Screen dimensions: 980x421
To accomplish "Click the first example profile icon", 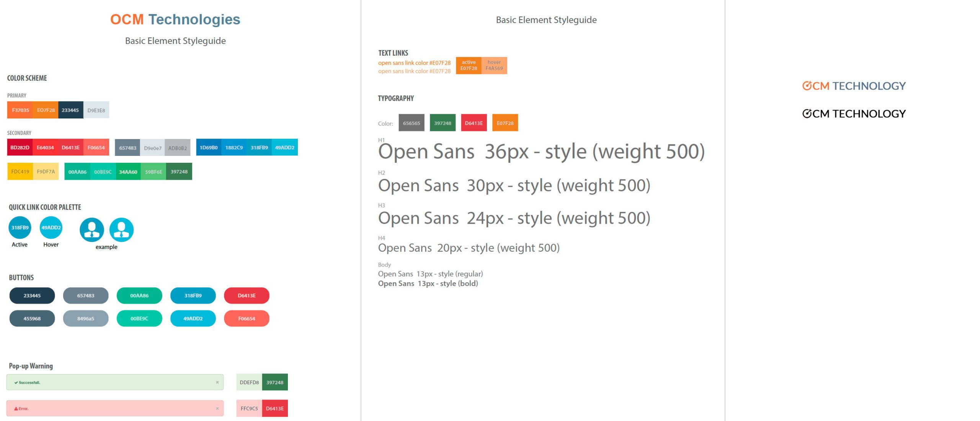I will (x=91, y=230).
